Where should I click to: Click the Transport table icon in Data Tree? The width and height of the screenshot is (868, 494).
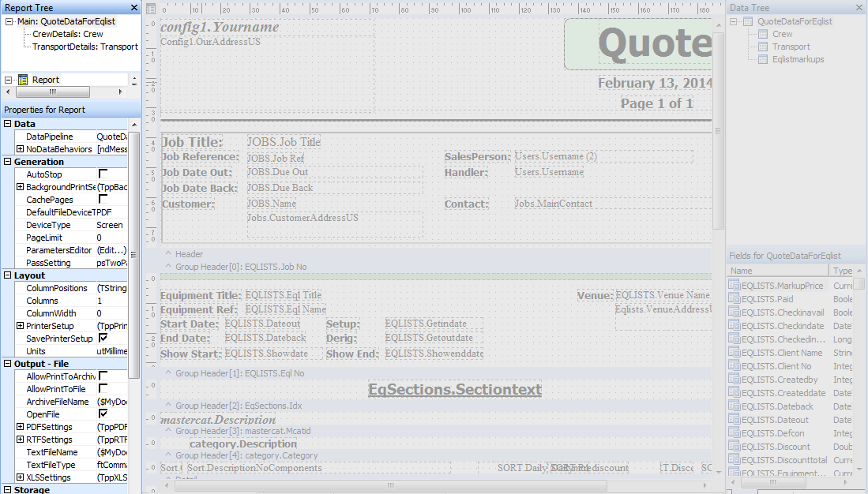tap(762, 47)
